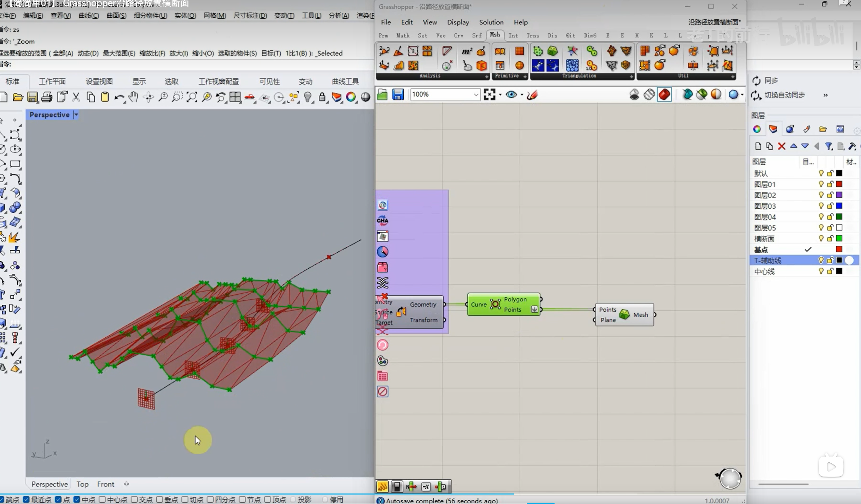Enable the 交点 osnap checkbox
Screen dimensions: 861x504
point(134,500)
